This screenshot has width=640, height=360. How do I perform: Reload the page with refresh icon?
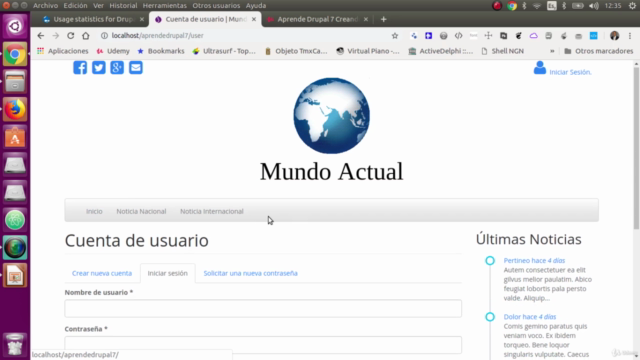tap(71, 36)
